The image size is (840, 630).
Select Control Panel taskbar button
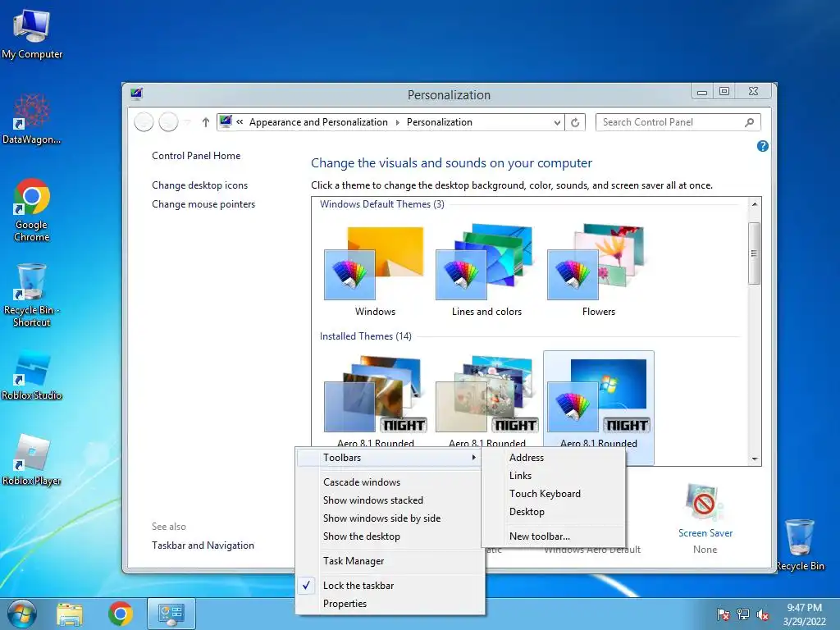tap(171, 614)
